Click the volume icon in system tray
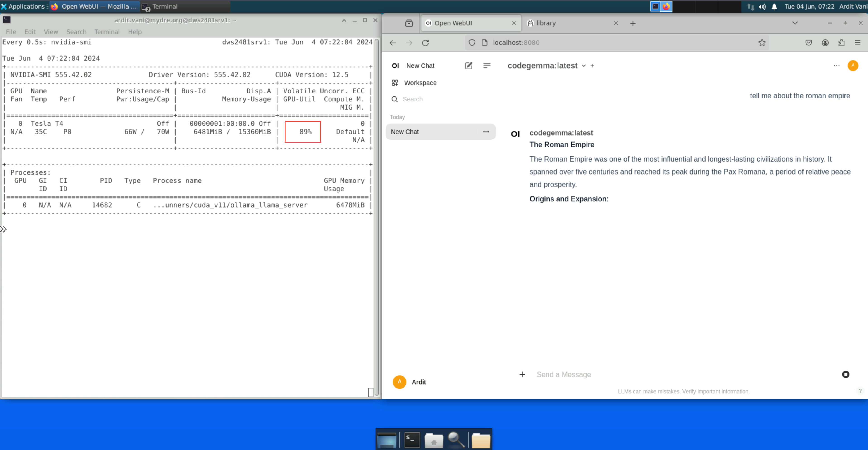868x450 pixels. (x=762, y=6)
